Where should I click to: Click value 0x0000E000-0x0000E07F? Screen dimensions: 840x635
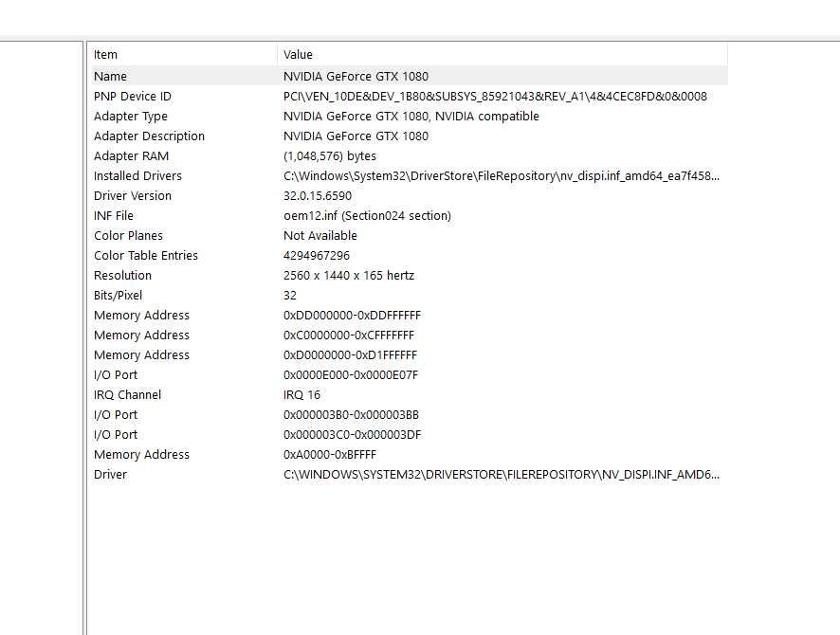[x=351, y=374]
